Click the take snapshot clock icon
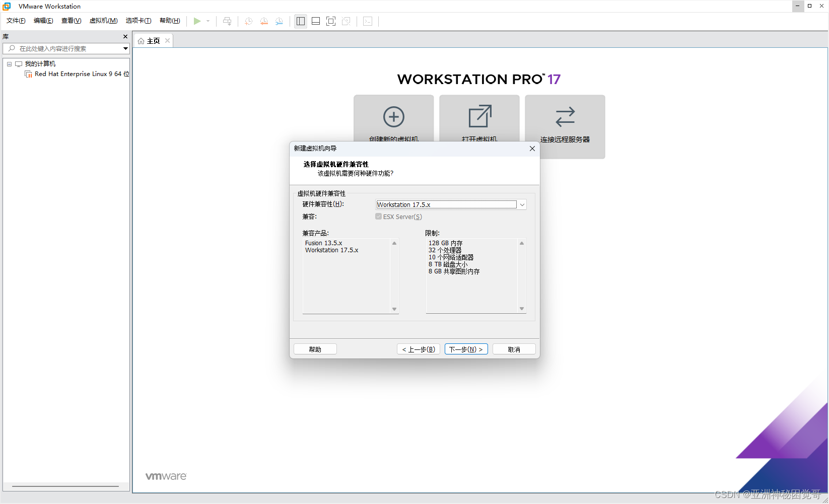829x504 pixels. [249, 21]
